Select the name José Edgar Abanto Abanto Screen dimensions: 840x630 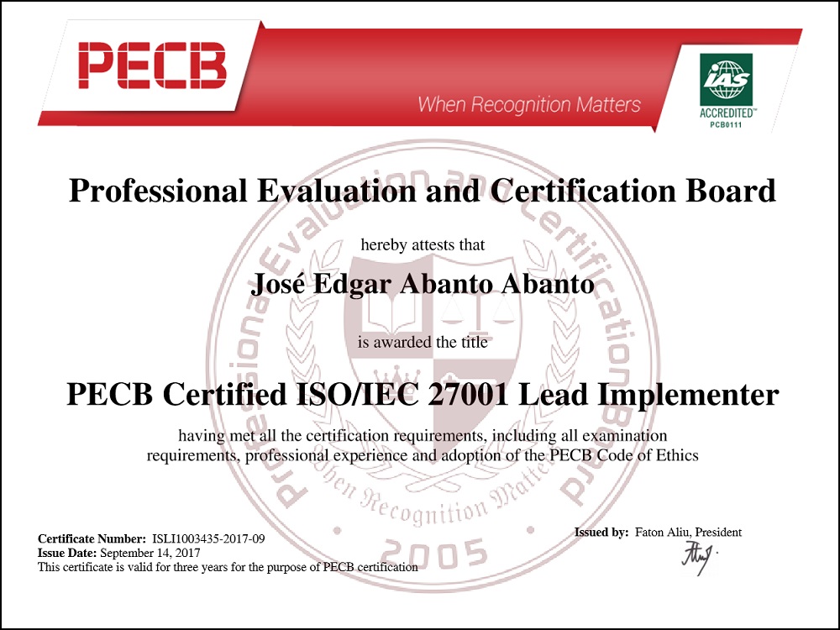(423, 285)
